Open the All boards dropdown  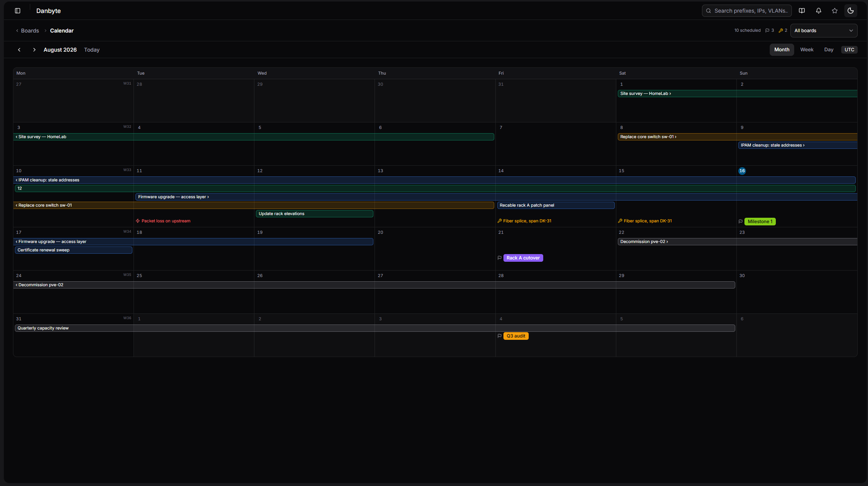click(824, 31)
